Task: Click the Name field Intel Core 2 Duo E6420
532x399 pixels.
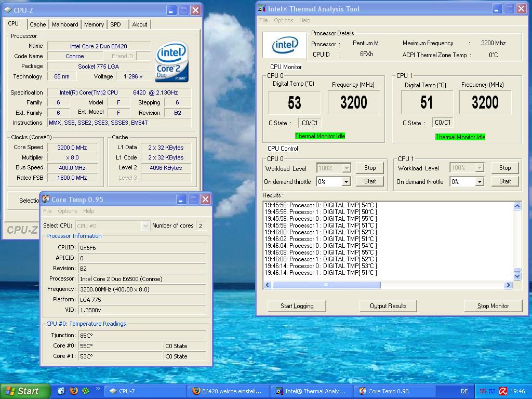Action: tap(99, 46)
